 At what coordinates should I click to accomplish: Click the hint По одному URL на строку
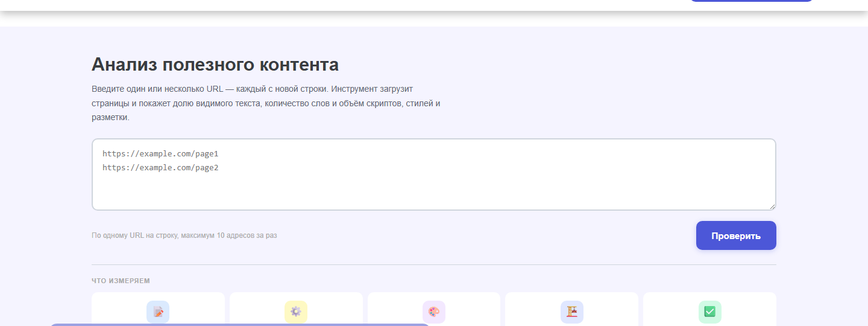click(184, 235)
